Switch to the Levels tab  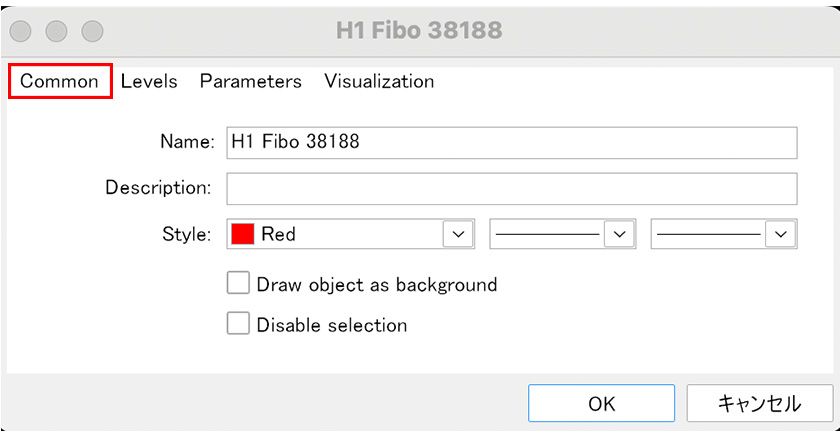coord(149,82)
